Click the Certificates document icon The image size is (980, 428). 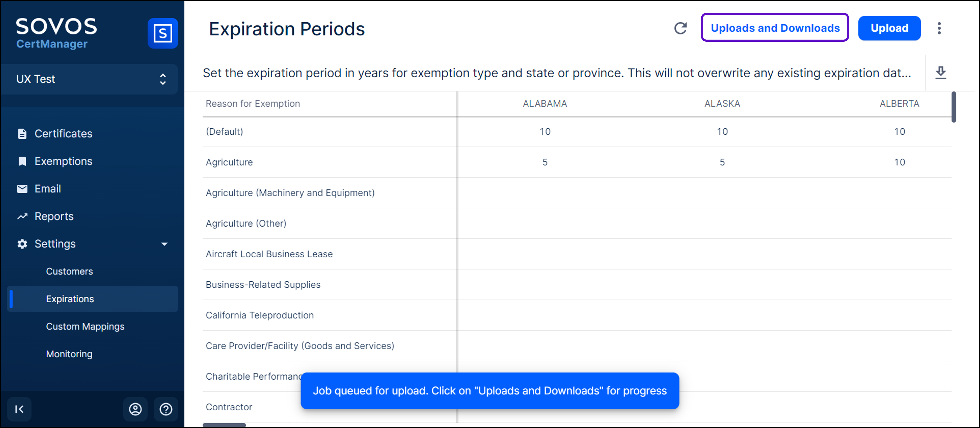pos(22,134)
